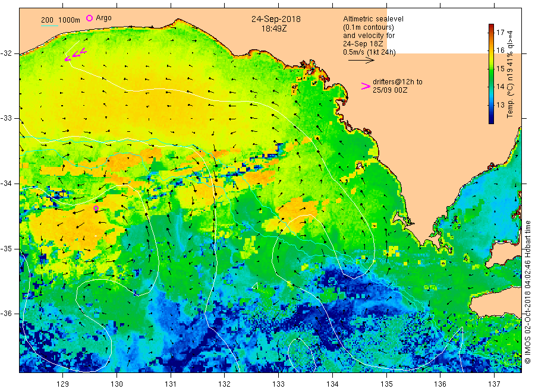Image resolution: width=535 pixels, height=392 pixels.
Task: Click the 137 longitude axis label
Action: click(x=494, y=384)
